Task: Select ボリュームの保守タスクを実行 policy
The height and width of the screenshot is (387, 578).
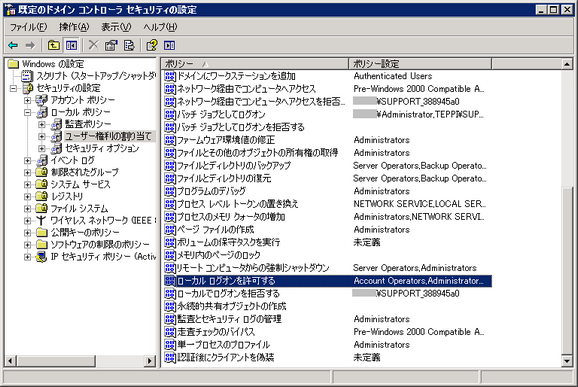Action: [229, 242]
